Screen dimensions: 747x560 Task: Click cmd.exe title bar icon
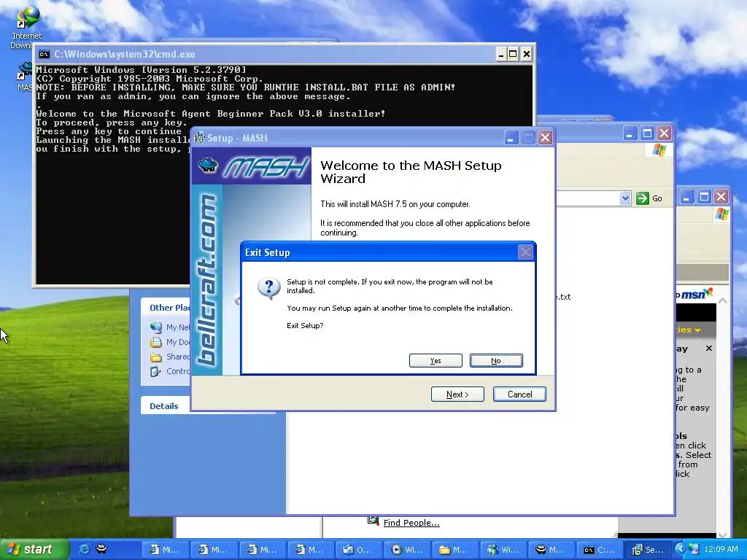click(x=44, y=54)
